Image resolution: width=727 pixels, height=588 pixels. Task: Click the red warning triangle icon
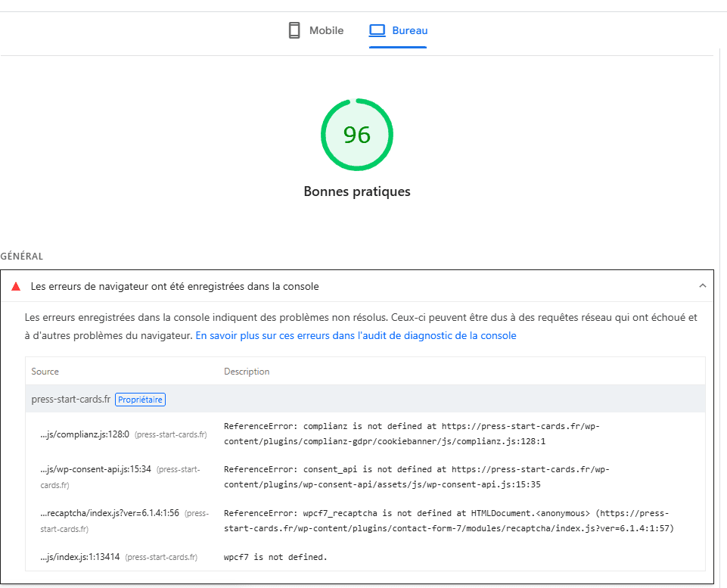coord(16,287)
